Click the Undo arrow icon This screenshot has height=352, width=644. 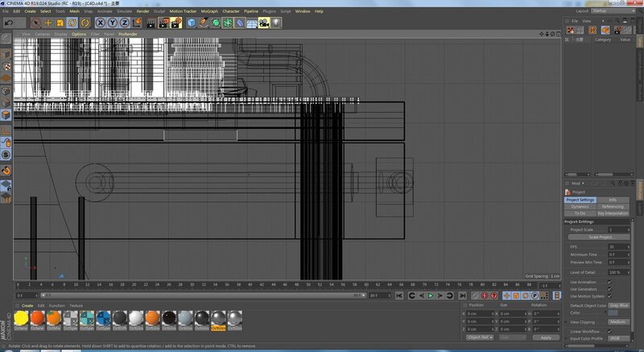point(8,23)
